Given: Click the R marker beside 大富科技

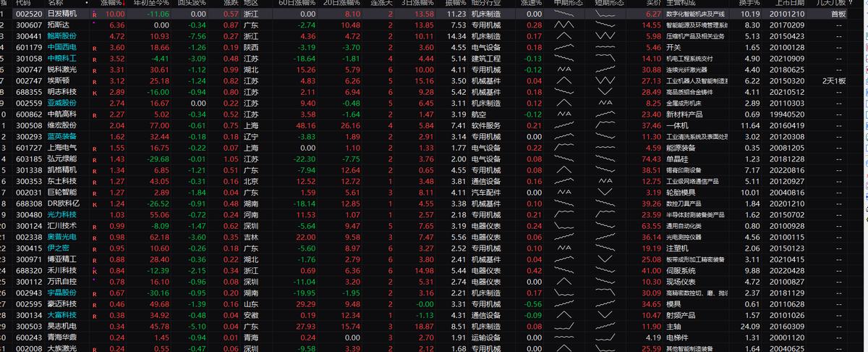Looking at the screenshot, I should pos(94,315).
